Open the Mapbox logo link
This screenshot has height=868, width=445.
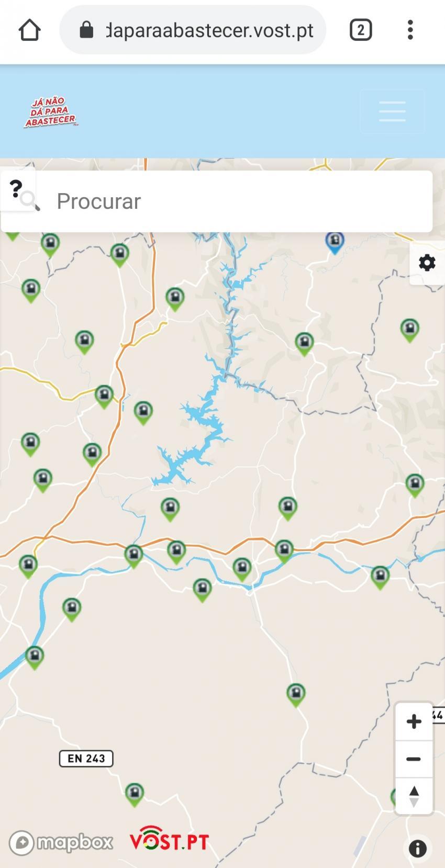[61, 842]
